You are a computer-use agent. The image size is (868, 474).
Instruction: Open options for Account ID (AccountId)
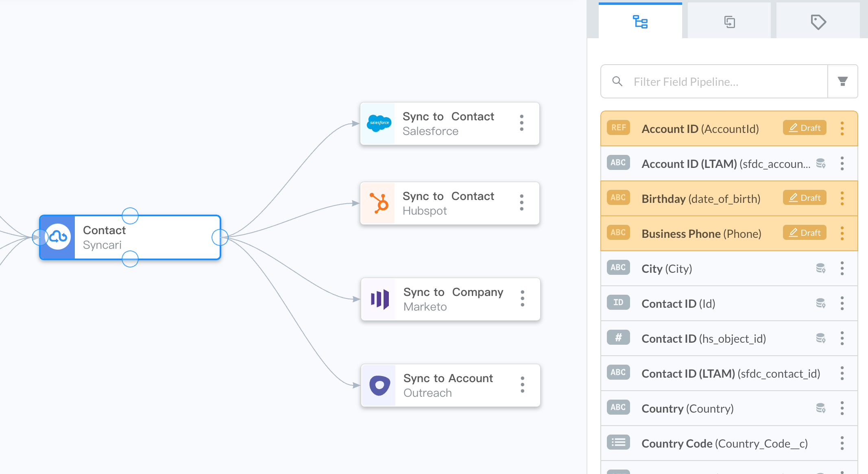coord(842,128)
